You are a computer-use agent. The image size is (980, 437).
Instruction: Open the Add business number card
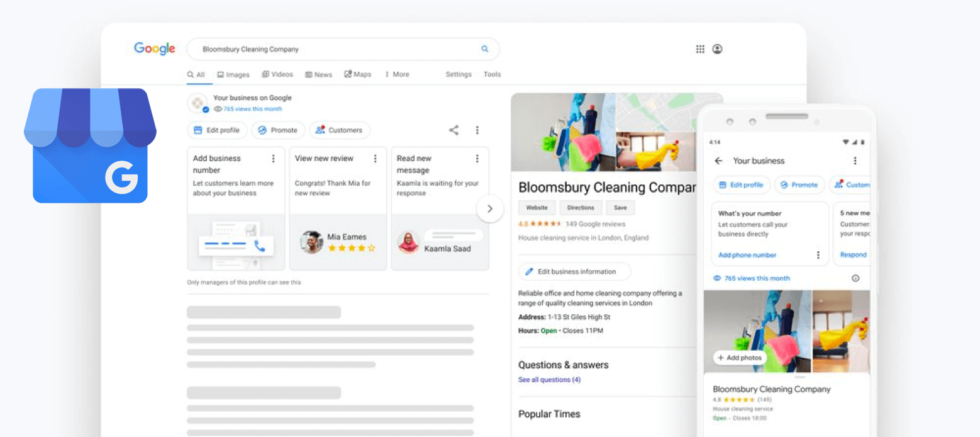pyautogui.click(x=236, y=208)
